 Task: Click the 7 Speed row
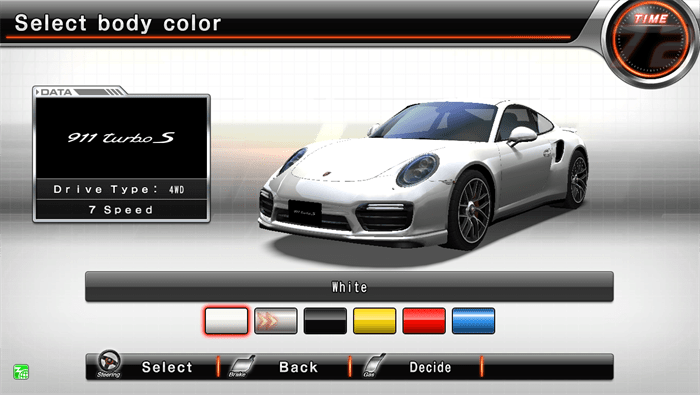tap(121, 210)
